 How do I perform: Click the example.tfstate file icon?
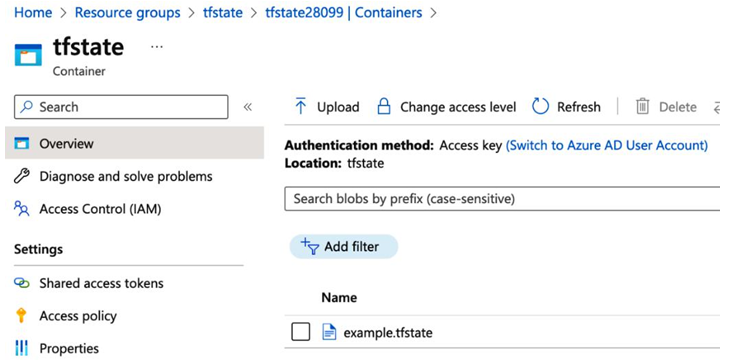(x=329, y=333)
